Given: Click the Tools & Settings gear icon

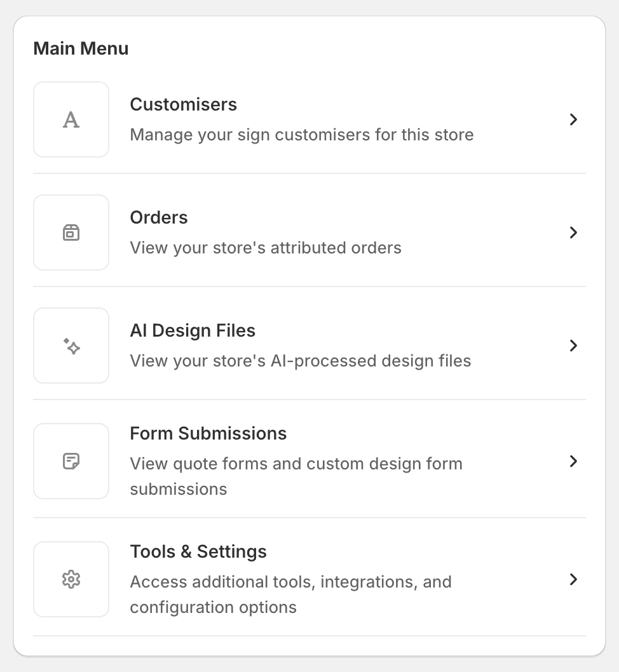Looking at the screenshot, I should click(71, 579).
